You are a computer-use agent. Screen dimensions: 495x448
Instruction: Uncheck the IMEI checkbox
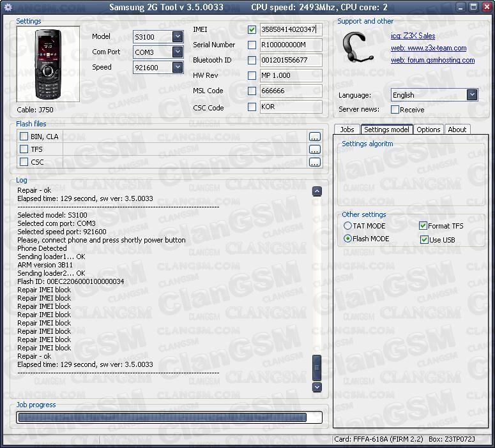click(x=252, y=29)
